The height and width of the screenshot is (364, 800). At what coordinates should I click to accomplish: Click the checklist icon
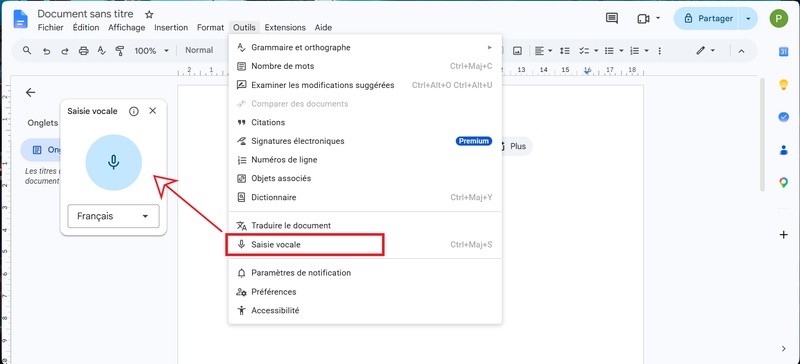coord(584,51)
